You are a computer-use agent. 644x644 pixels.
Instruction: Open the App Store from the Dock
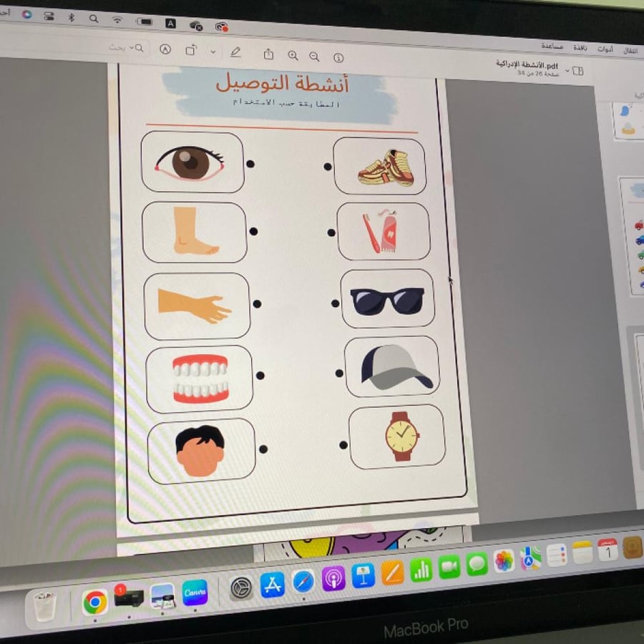(273, 585)
